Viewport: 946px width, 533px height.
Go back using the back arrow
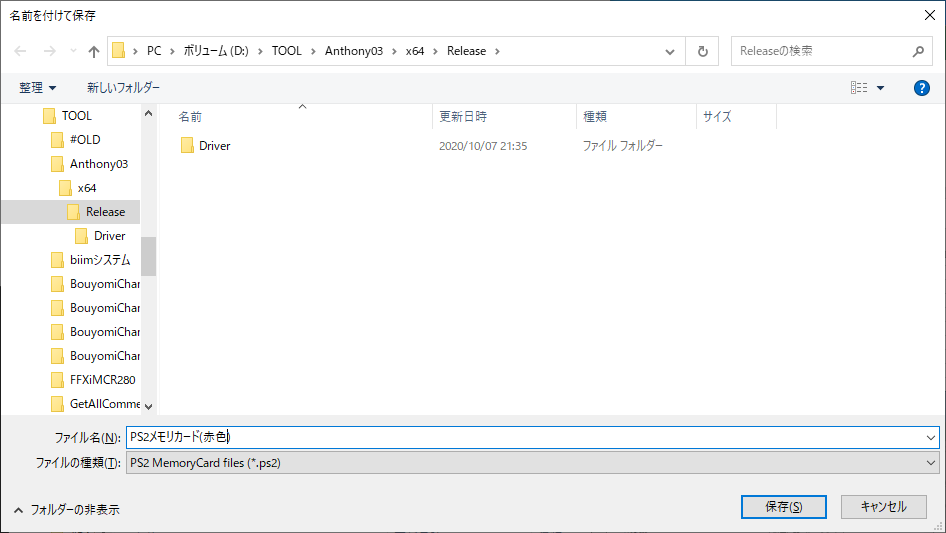[20, 51]
